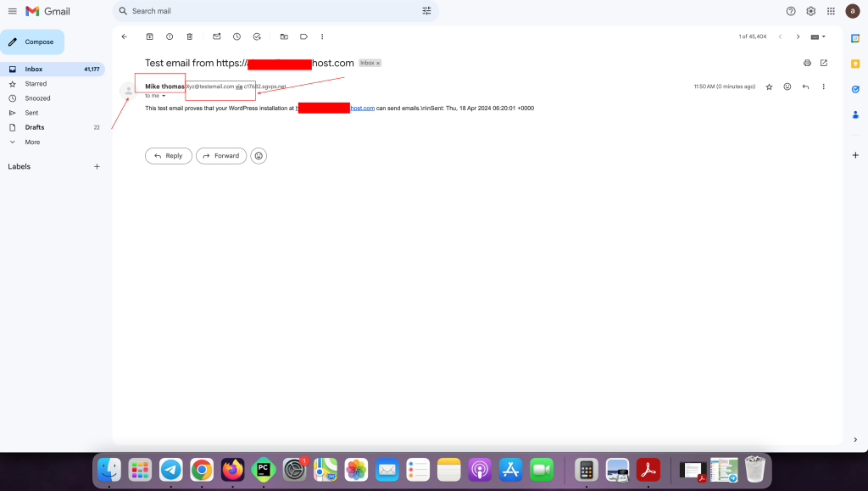This screenshot has height=491, width=868.
Task: Delete this email with the trash icon
Action: click(x=189, y=36)
